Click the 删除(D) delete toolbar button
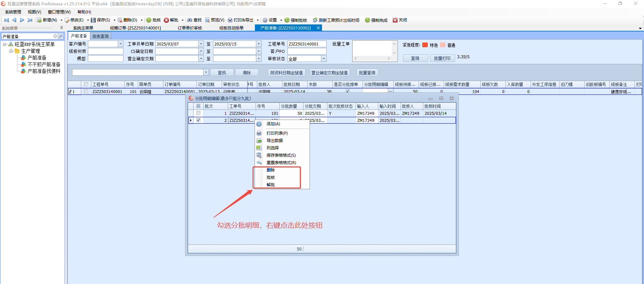This screenshot has height=284, width=644. (x=127, y=20)
